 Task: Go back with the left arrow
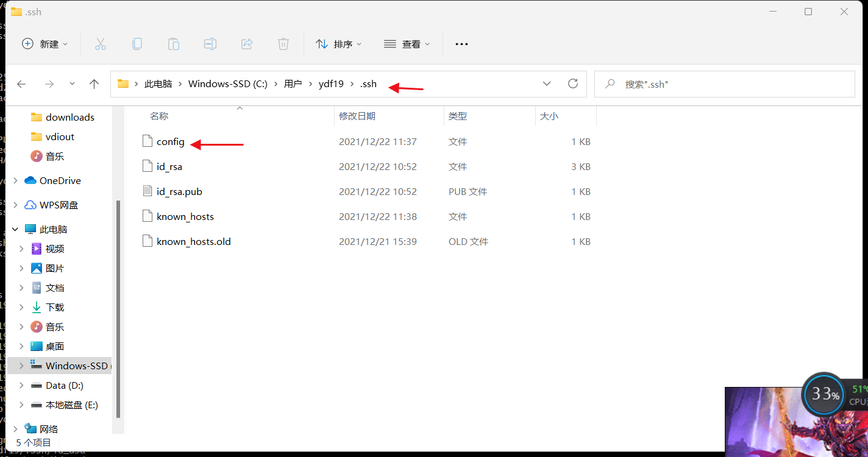tap(21, 84)
